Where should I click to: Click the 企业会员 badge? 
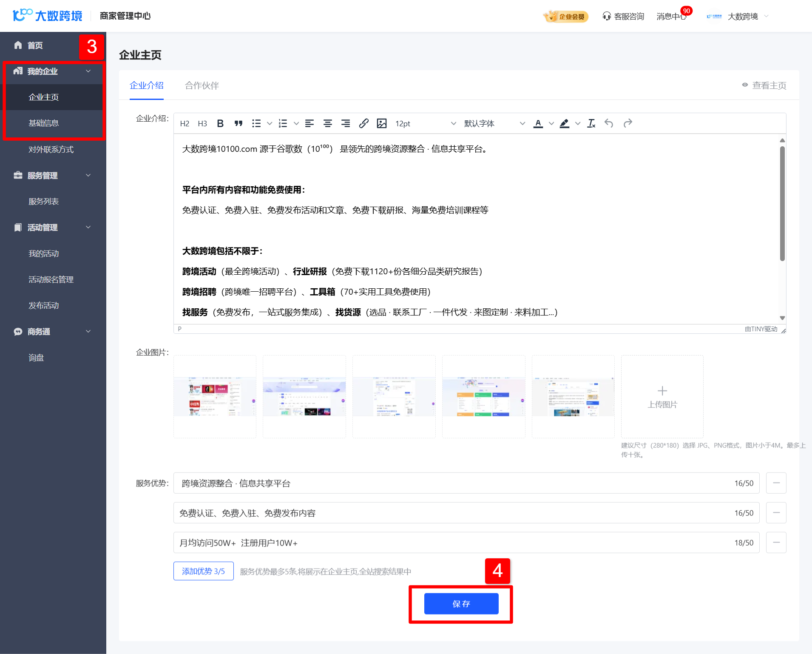(566, 17)
